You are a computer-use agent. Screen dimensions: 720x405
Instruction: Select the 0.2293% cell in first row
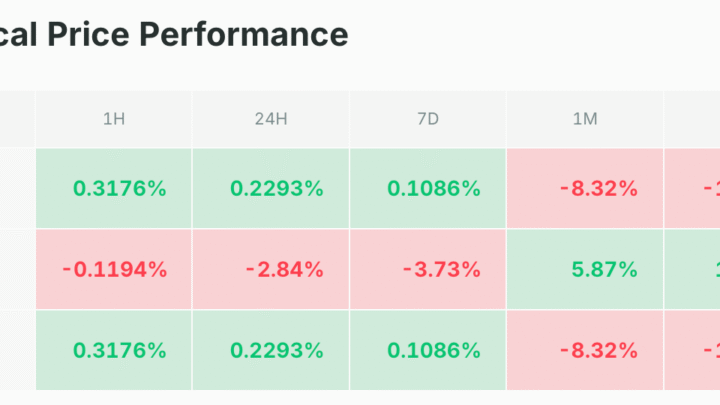coord(271,188)
